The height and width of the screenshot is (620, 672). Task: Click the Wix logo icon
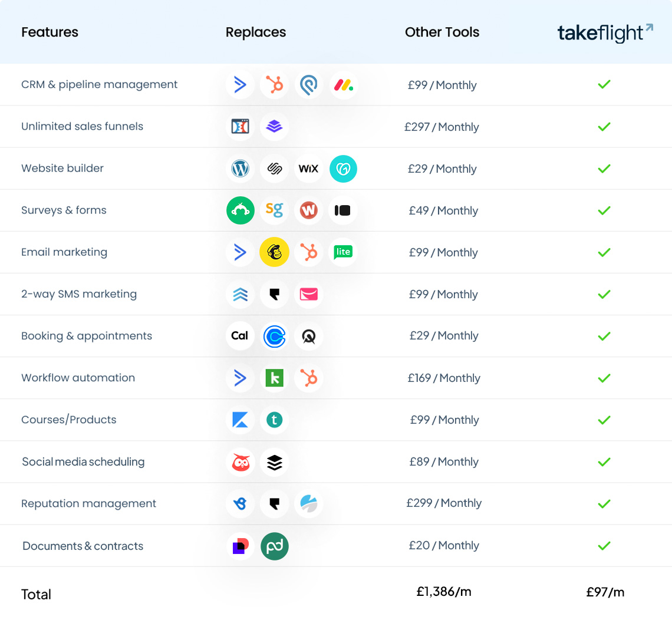click(308, 169)
